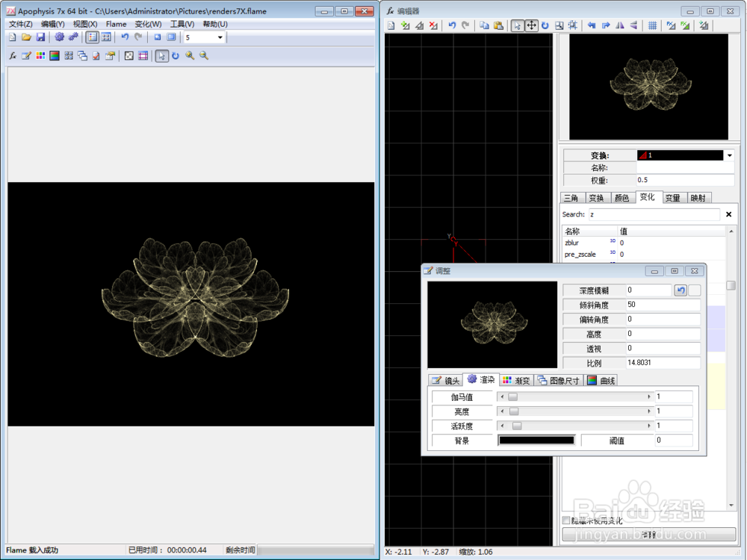Open the flame editor with the fx icon
Screen dimensions: 747x560
pos(13,55)
